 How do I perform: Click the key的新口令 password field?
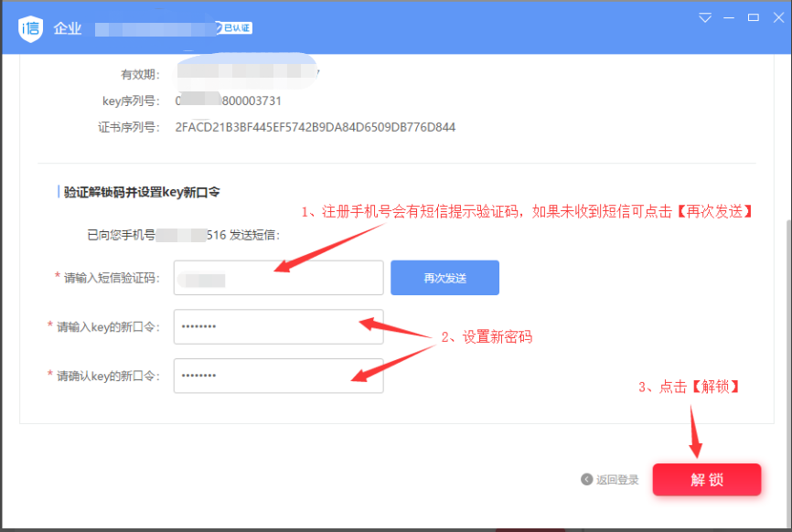tap(278, 326)
